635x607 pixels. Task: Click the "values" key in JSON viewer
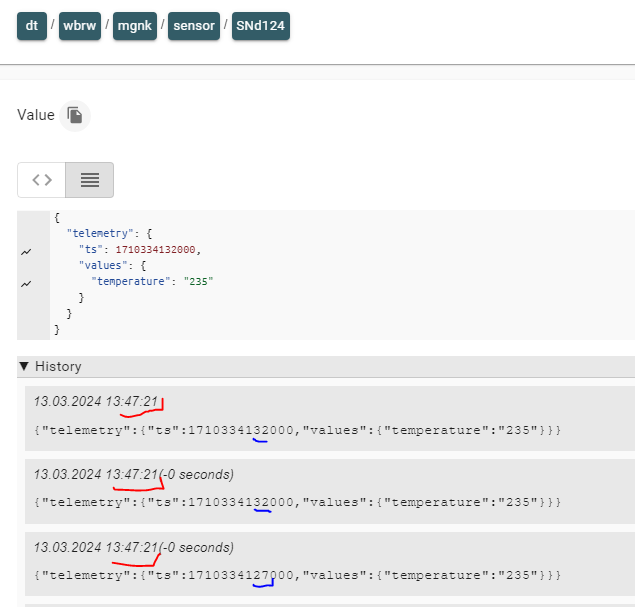coord(103,265)
